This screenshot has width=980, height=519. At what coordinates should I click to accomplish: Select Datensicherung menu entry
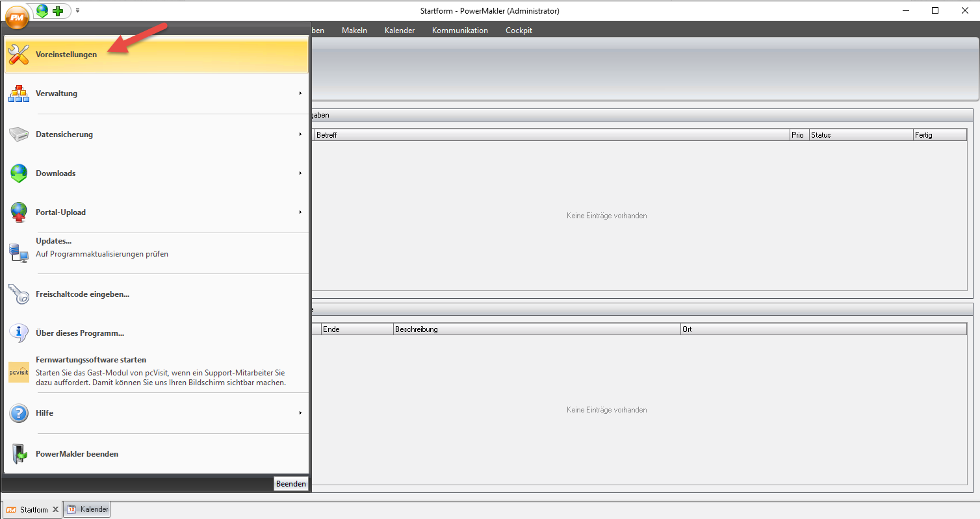pos(156,134)
